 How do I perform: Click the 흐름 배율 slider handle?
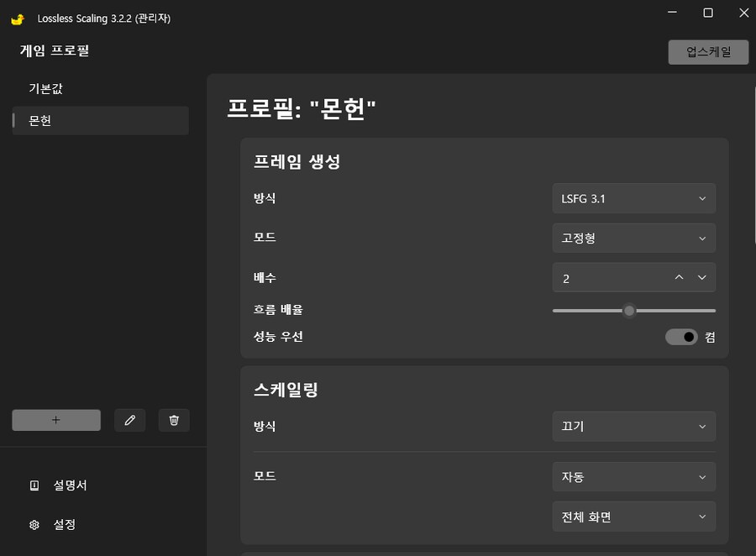click(629, 311)
